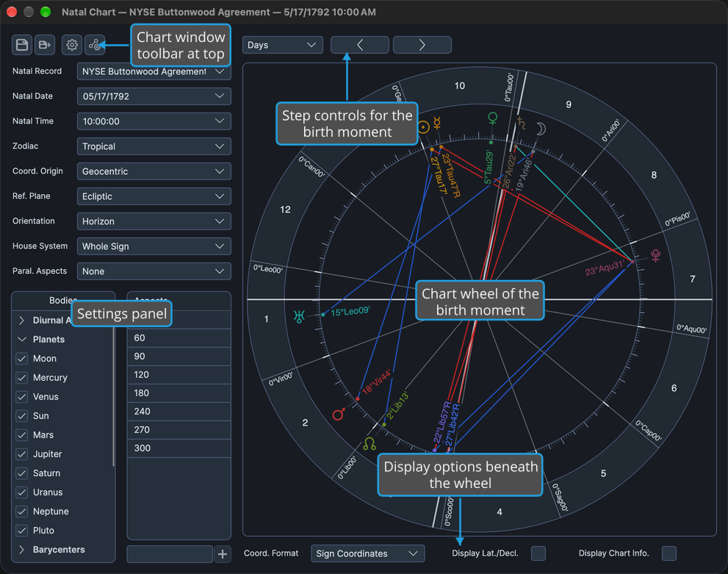Open the Ref. Plane Ecliptic dropdown
This screenshot has height=574, width=728.
(154, 196)
